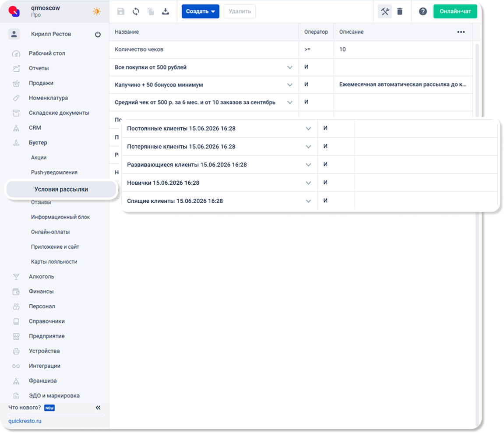Viewport: 504px width, 433px height.
Task: Open the Онлайн-чат button
Action: (x=455, y=11)
